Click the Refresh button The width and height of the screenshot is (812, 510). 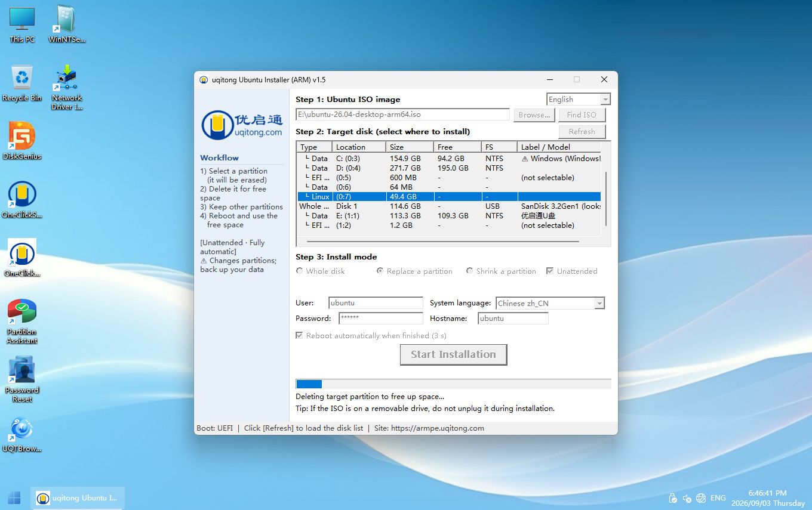[x=582, y=132]
